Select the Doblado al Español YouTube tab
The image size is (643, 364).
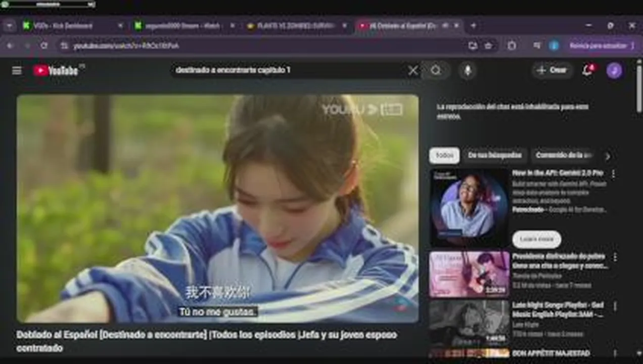(408, 26)
